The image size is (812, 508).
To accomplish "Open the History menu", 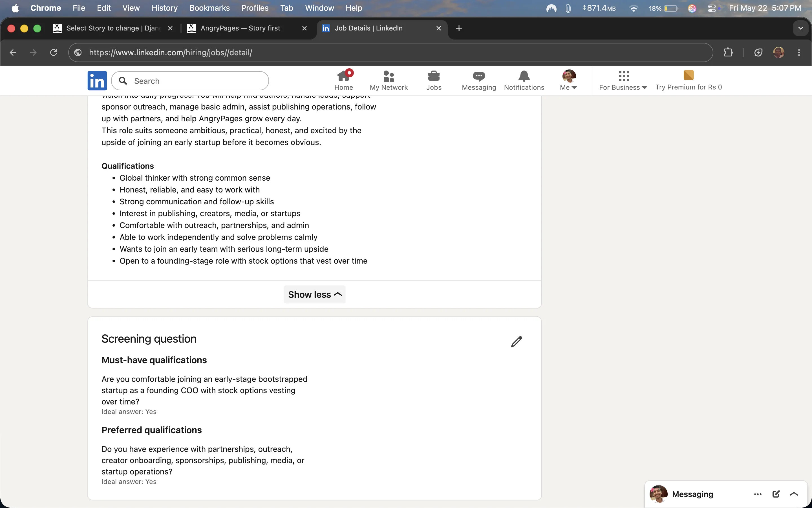I will pyautogui.click(x=164, y=8).
